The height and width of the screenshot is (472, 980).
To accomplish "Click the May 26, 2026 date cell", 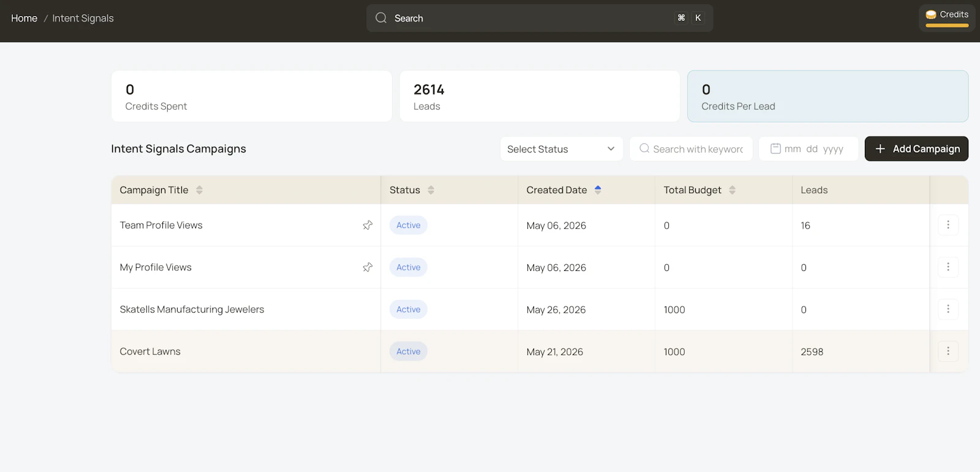I will (556, 310).
